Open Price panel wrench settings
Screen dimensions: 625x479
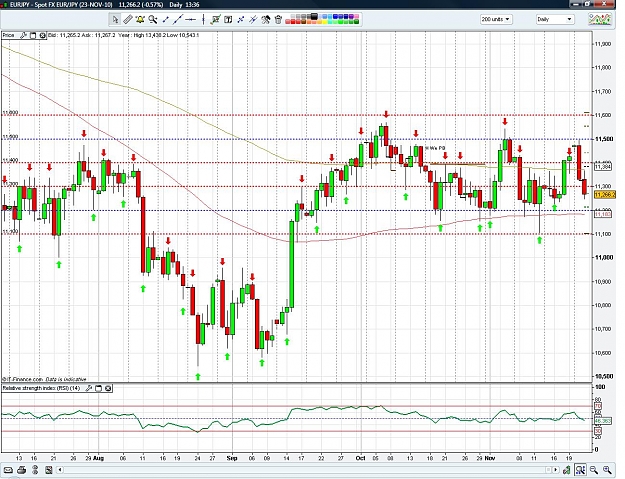pyautogui.click(x=24, y=35)
